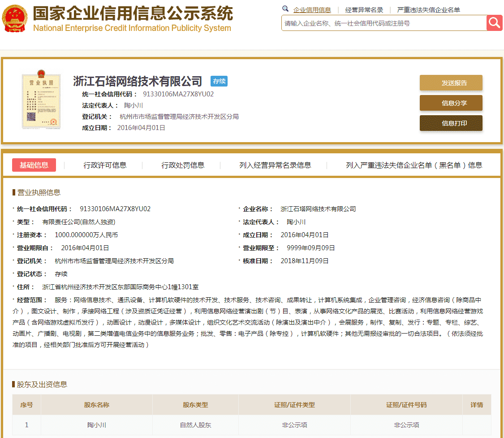Click shareholder name 陶小川 in the table
Image resolution: width=504 pixels, height=438 pixels.
[97, 425]
